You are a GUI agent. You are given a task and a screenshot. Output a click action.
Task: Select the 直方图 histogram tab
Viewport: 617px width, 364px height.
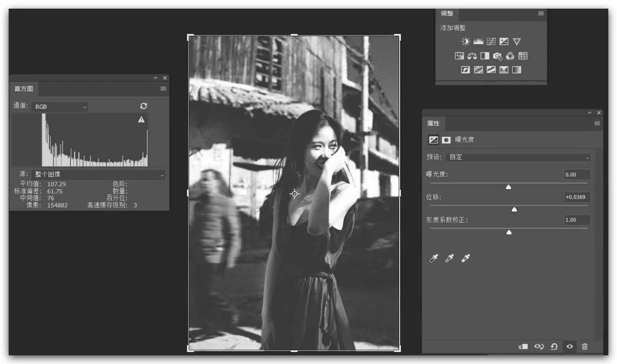(x=24, y=89)
